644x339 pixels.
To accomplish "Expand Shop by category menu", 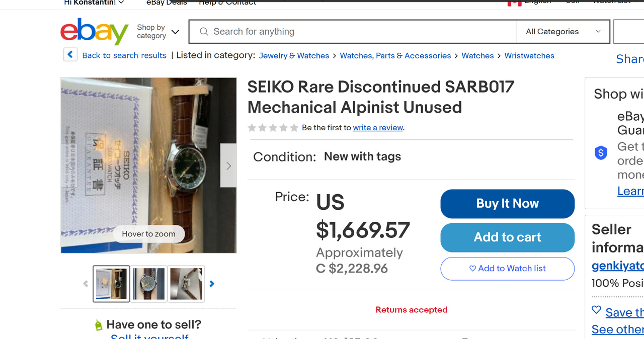I will coord(157,32).
